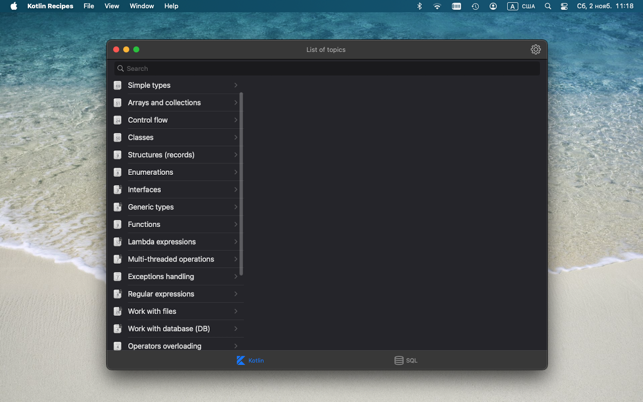Image resolution: width=643 pixels, height=402 pixels.
Task: Click the icon next to Arrays and collections
Action: point(118,103)
